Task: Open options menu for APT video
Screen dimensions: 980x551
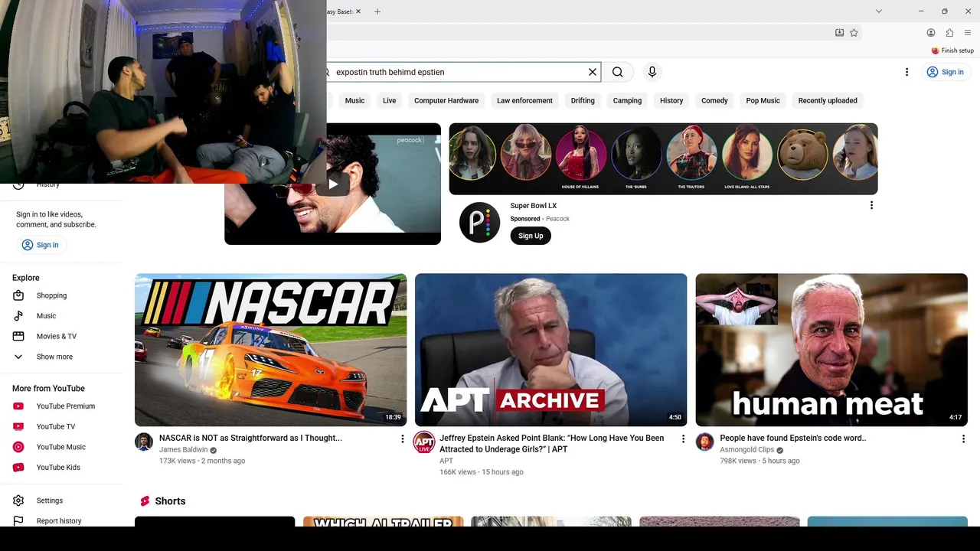Action: coord(683,439)
